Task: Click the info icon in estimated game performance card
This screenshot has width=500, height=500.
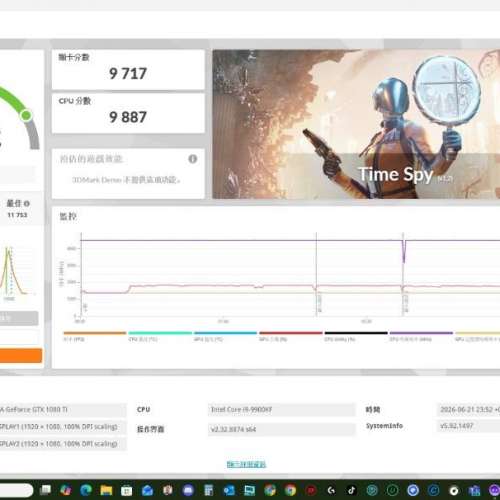Action: point(193,159)
